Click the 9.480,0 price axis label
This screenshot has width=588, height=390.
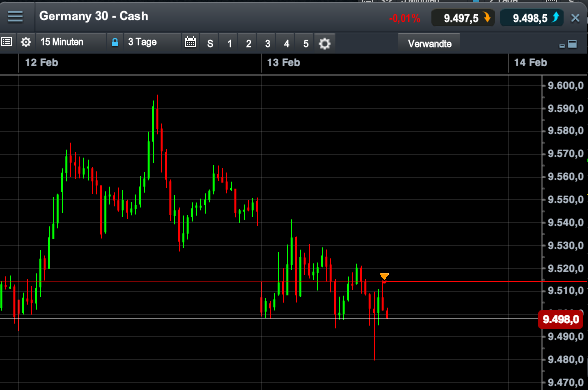tap(566, 360)
